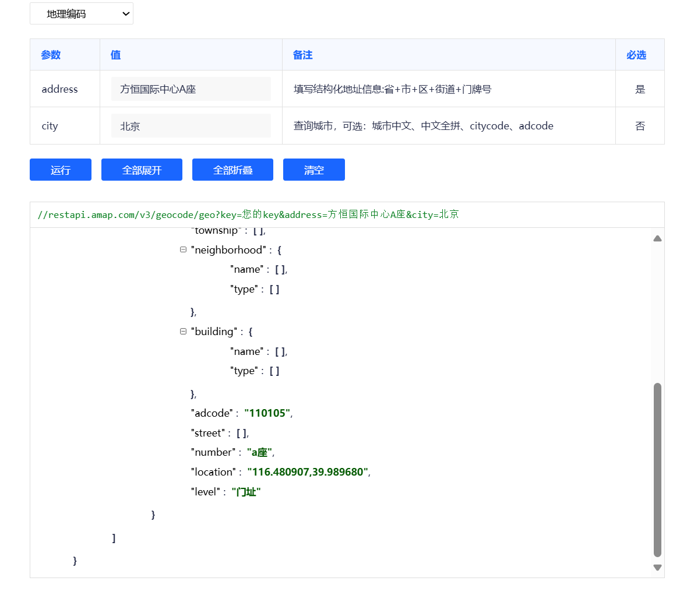Image resolution: width=680 pixels, height=616 pixels.
Task: Click the location value "116.480907,39.989680"
Action: [x=308, y=472]
